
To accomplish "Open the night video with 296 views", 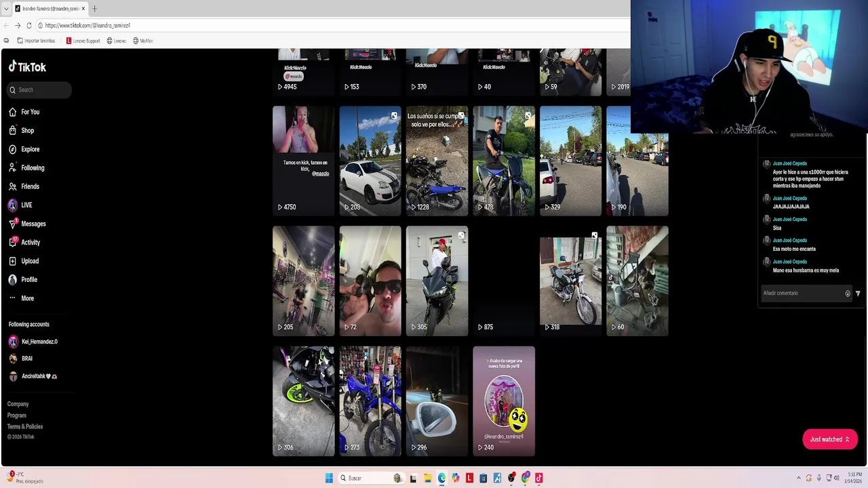I will click(x=437, y=401).
